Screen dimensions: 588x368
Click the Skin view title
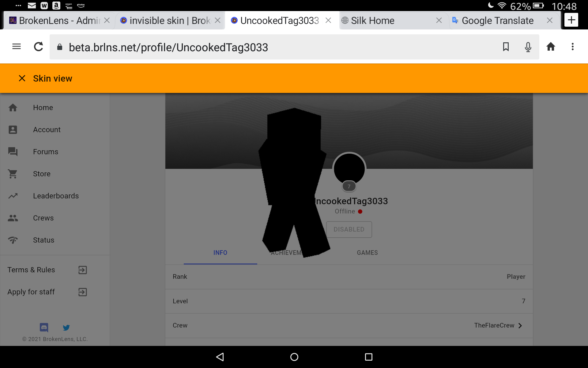click(53, 79)
